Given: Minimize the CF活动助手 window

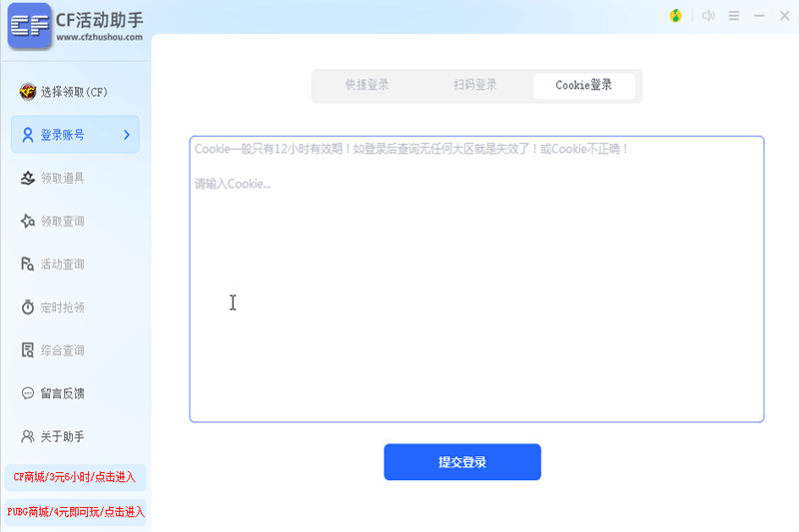Looking at the screenshot, I should [x=759, y=16].
